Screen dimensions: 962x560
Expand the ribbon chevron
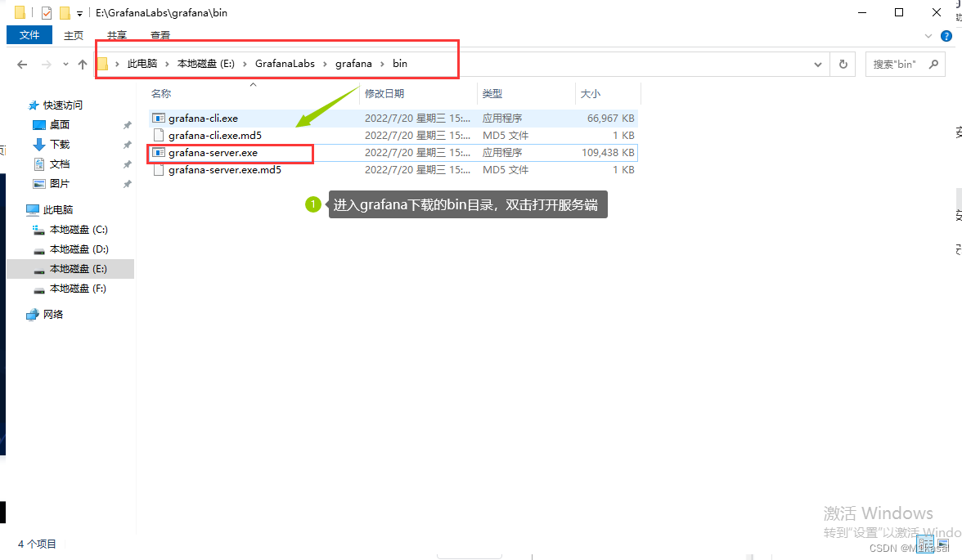point(928,36)
